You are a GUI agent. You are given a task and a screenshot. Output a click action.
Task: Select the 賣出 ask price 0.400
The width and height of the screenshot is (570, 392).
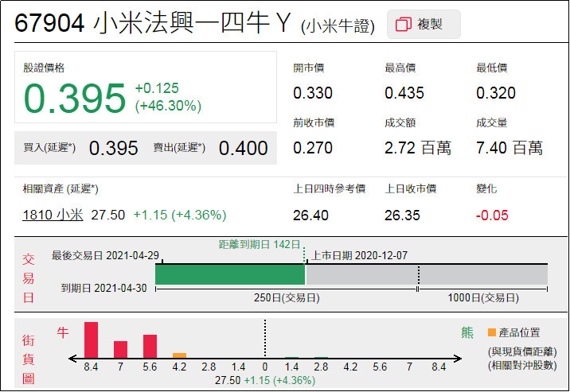pyautogui.click(x=243, y=148)
